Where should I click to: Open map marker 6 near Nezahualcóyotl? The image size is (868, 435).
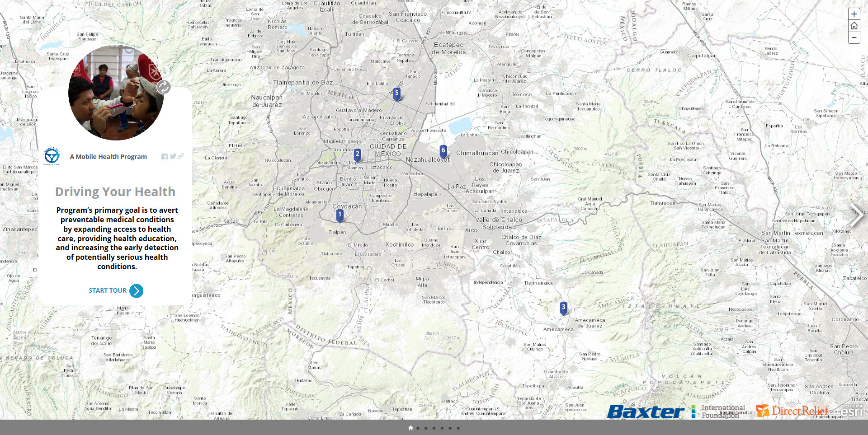tap(443, 151)
